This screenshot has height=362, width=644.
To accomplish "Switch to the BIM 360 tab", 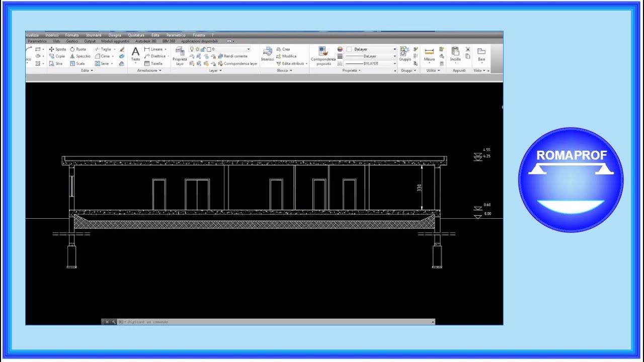I will pos(169,41).
